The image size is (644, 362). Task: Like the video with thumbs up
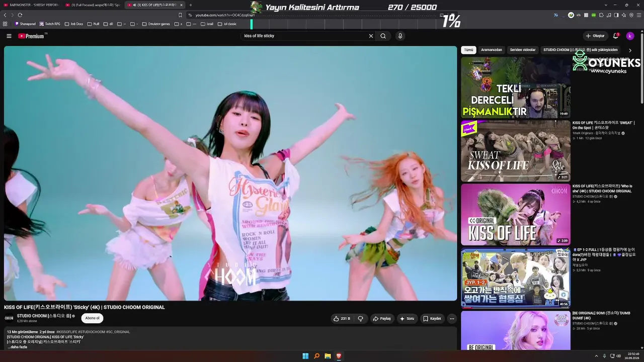click(342, 319)
